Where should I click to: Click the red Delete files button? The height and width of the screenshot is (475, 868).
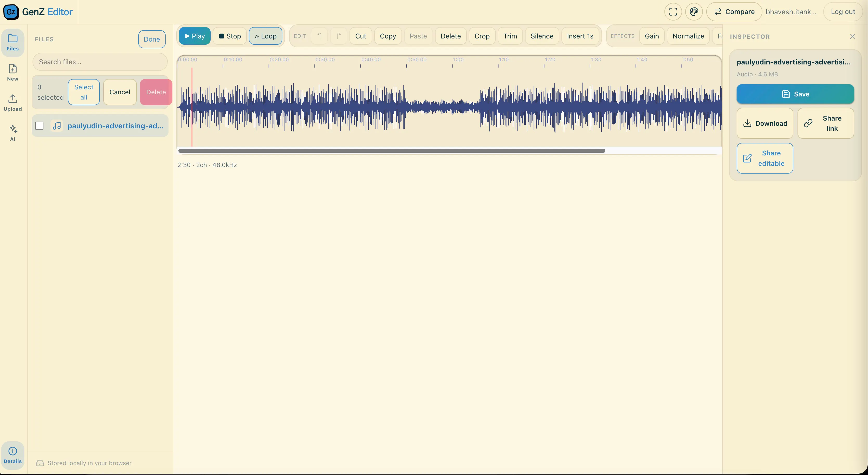click(156, 92)
